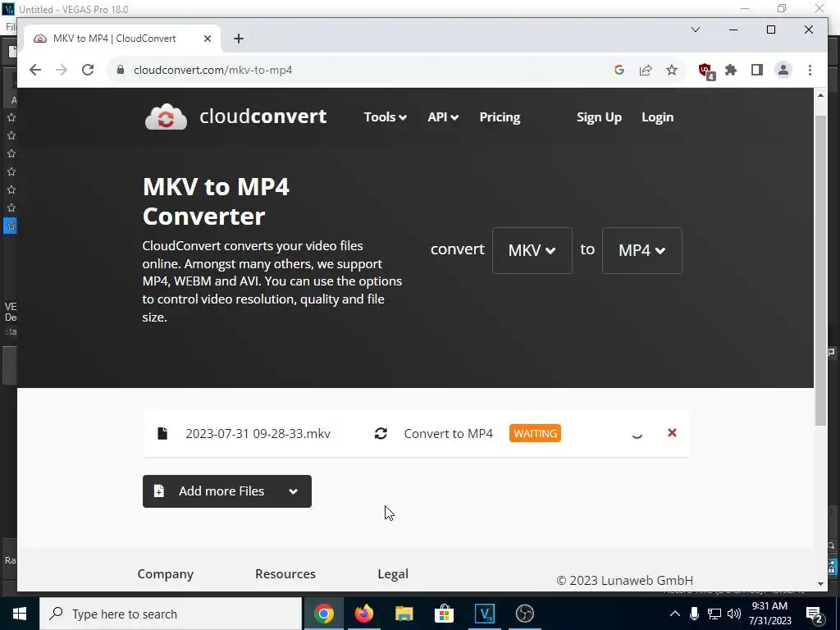
Task: Click the Google icon in address bar
Action: point(619,70)
